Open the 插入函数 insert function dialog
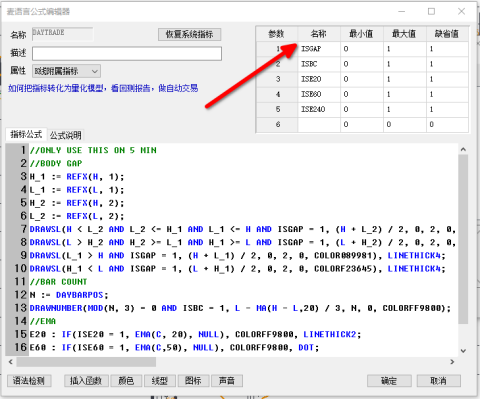 (86, 380)
